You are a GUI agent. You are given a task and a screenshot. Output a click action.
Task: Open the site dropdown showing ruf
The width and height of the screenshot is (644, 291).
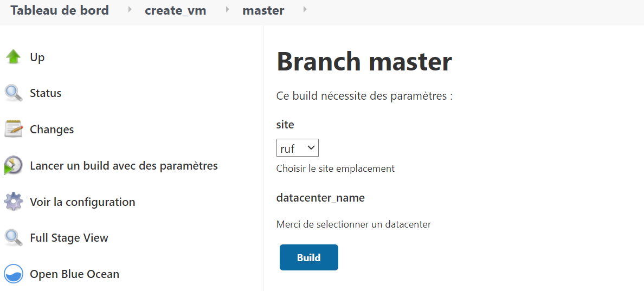[297, 148]
